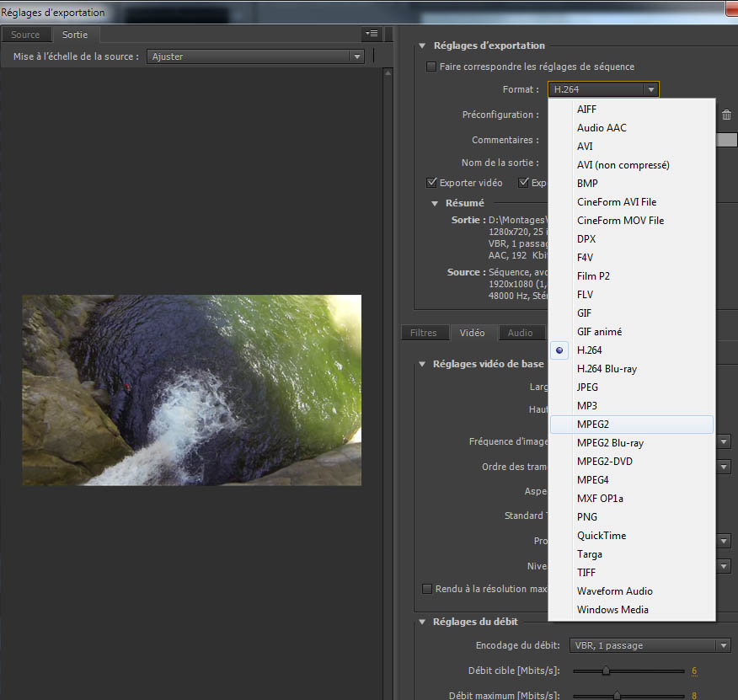This screenshot has width=738, height=700.
Task: Collapse the Résumé section triangle
Action: click(x=435, y=203)
